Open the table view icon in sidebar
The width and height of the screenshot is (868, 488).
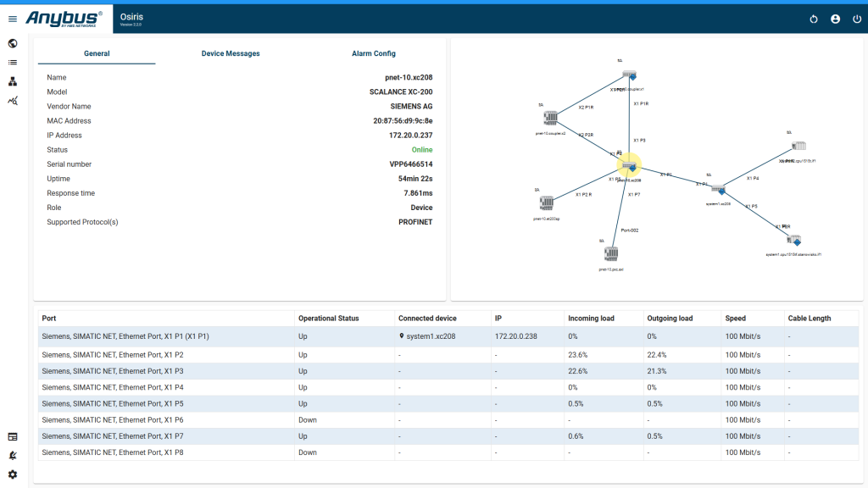[x=13, y=437]
